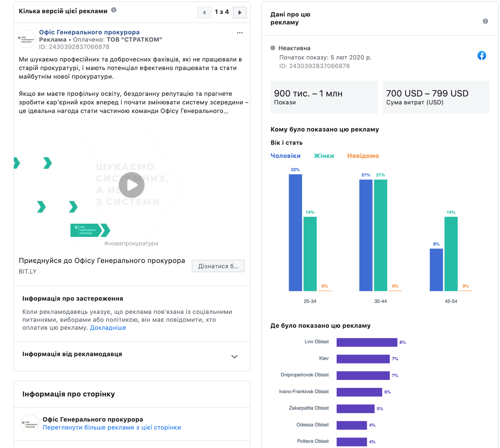Go to next ad version arrow

tap(240, 13)
